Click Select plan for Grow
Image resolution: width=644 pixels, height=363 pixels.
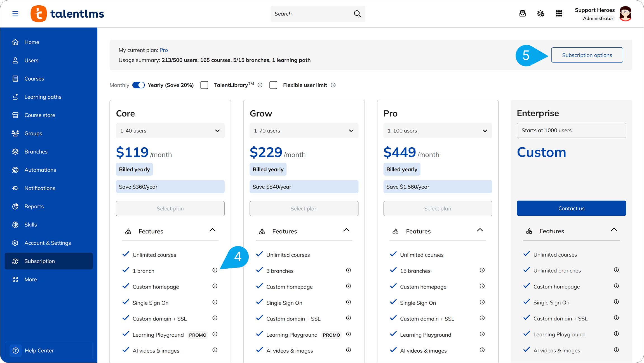[x=304, y=209]
